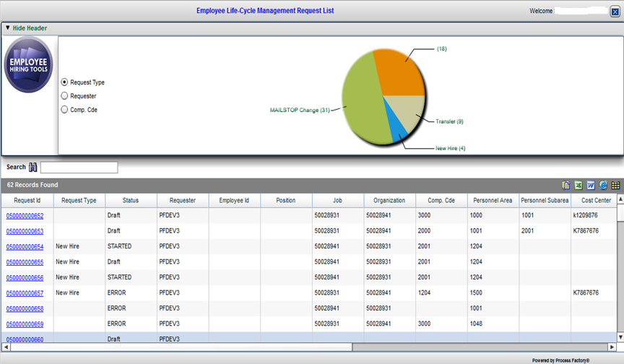Click into the Search text field
Viewport: 624px width, 364px height.
tap(79, 168)
